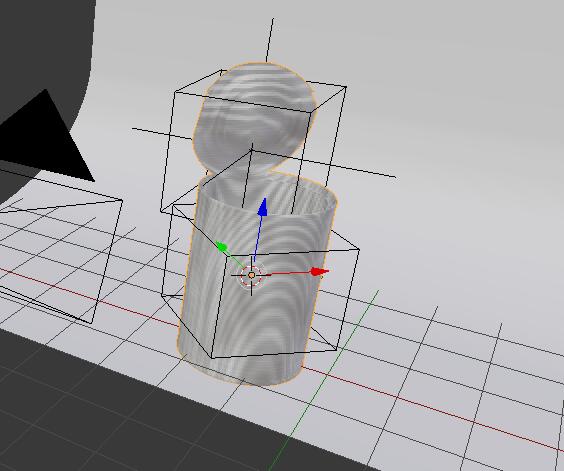Select the orange origin dot of the object
This screenshot has height=471, width=564.
(252, 276)
